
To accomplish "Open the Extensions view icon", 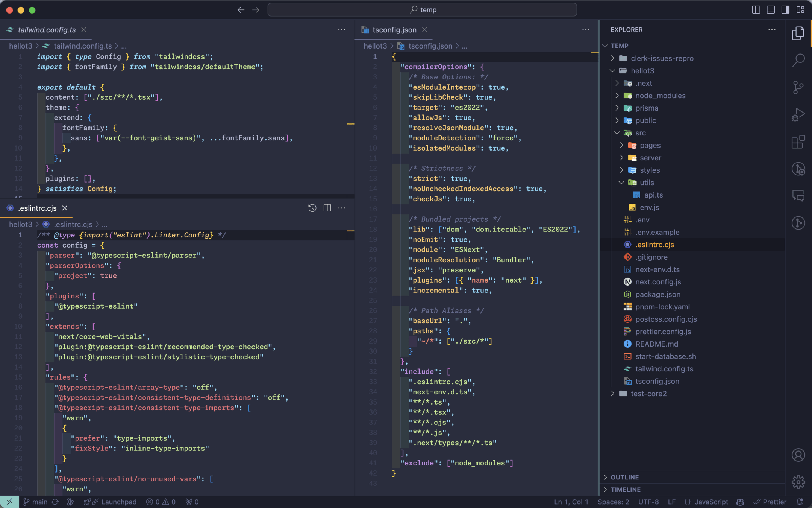I will click(x=798, y=142).
